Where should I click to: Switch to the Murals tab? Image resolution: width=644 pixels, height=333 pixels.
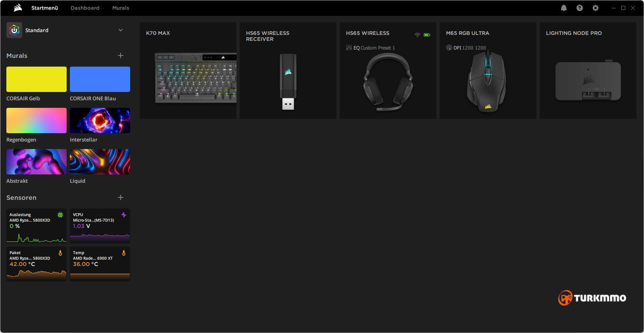[x=121, y=8]
